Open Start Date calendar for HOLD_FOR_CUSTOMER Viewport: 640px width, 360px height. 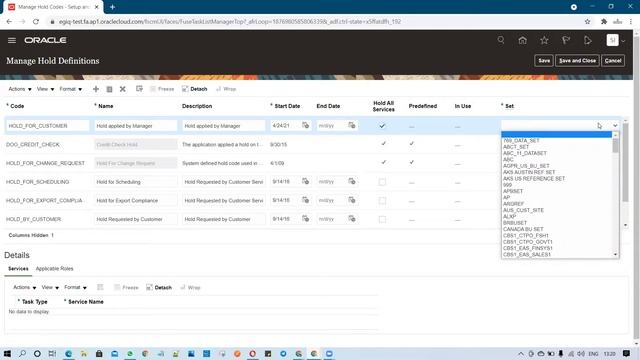click(x=305, y=125)
